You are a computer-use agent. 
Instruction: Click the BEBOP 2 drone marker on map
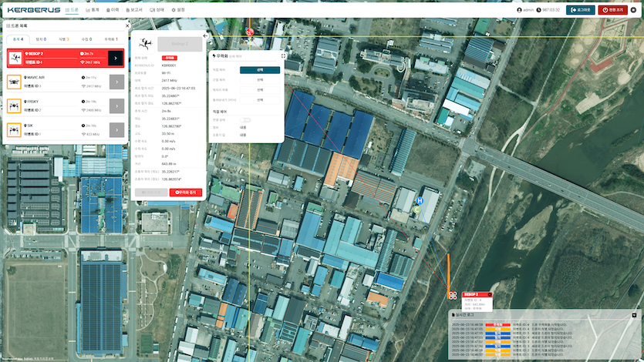pos(452,295)
